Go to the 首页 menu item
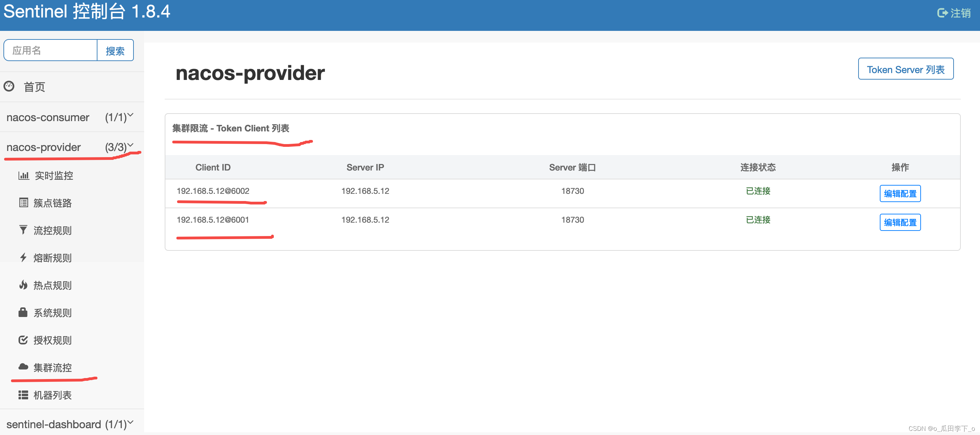 [34, 87]
